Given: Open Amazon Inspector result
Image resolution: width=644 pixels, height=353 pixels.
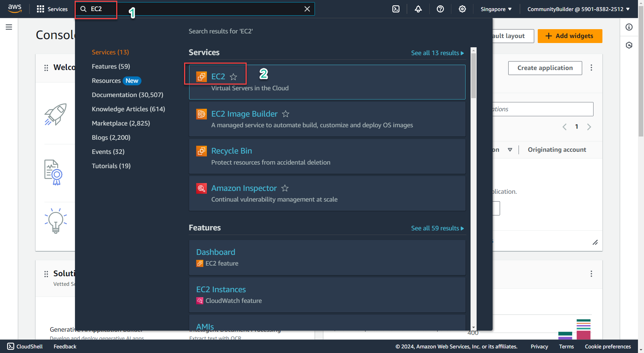Looking at the screenshot, I should [x=244, y=188].
